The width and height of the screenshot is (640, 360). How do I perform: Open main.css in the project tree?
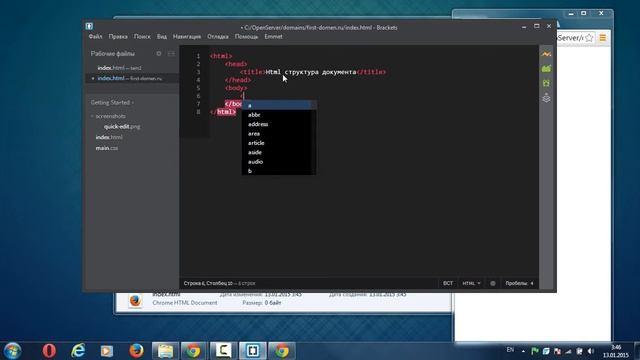point(107,148)
